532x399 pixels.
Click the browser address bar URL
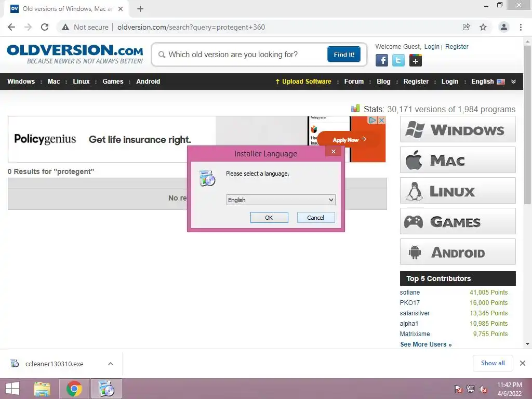[191, 27]
